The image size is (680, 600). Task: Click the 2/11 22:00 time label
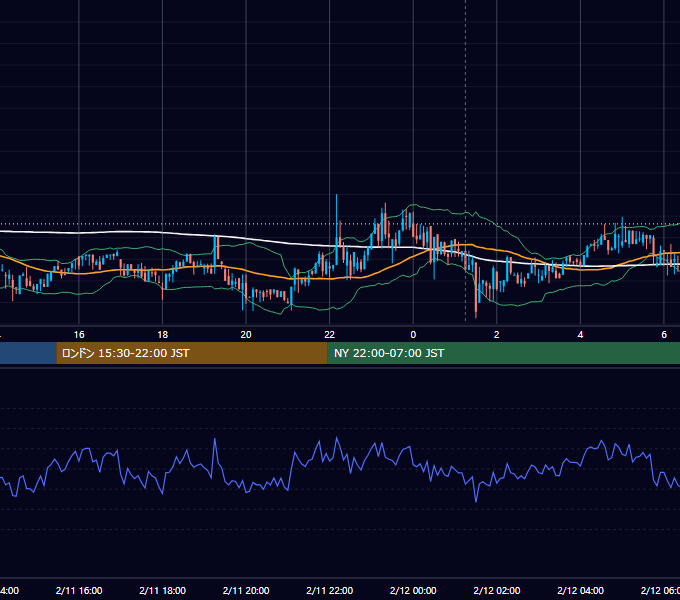(x=330, y=590)
